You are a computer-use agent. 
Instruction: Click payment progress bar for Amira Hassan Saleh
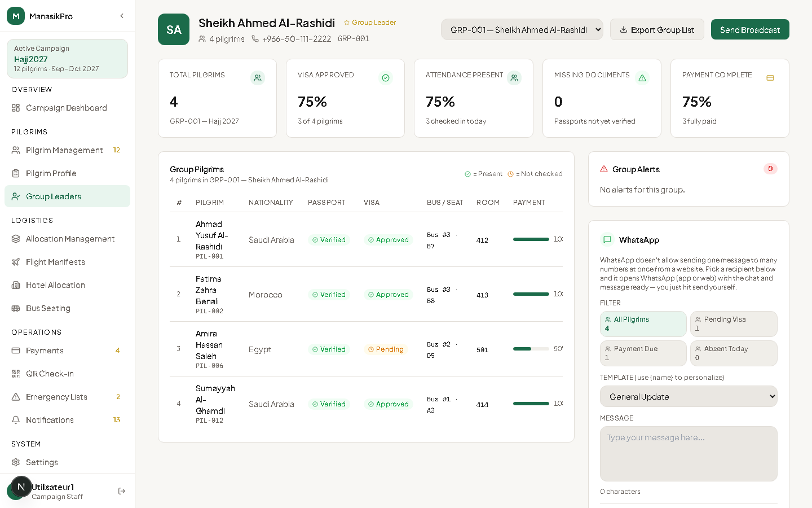(x=531, y=349)
